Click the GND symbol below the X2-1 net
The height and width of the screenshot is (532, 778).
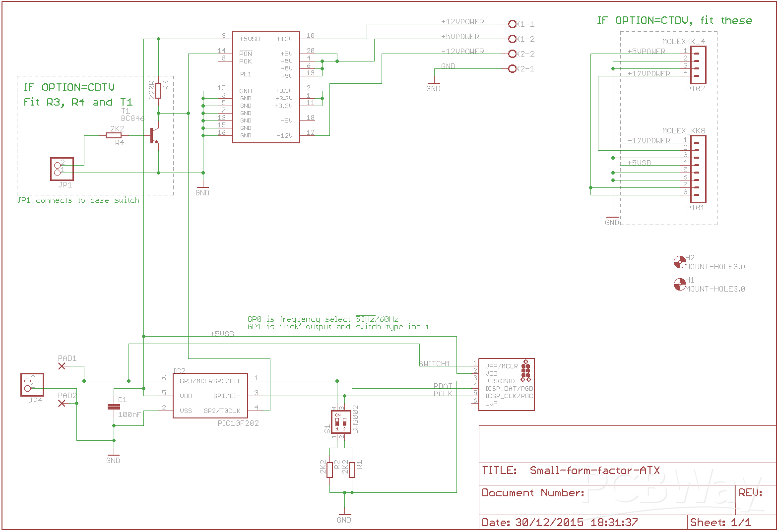[x=434, y=85]
